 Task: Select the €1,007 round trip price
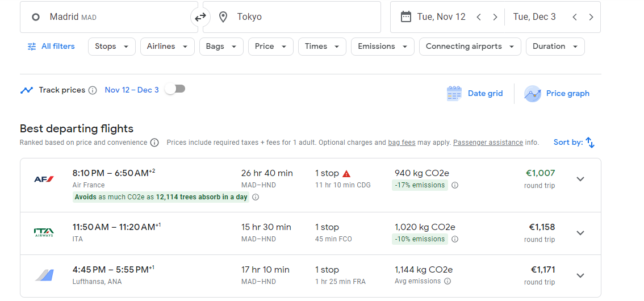[540, 173]
